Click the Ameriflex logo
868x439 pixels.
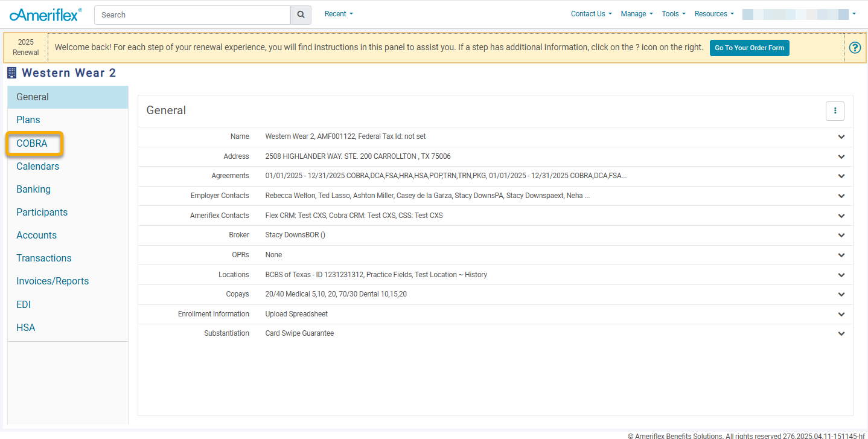click(46, 14)
